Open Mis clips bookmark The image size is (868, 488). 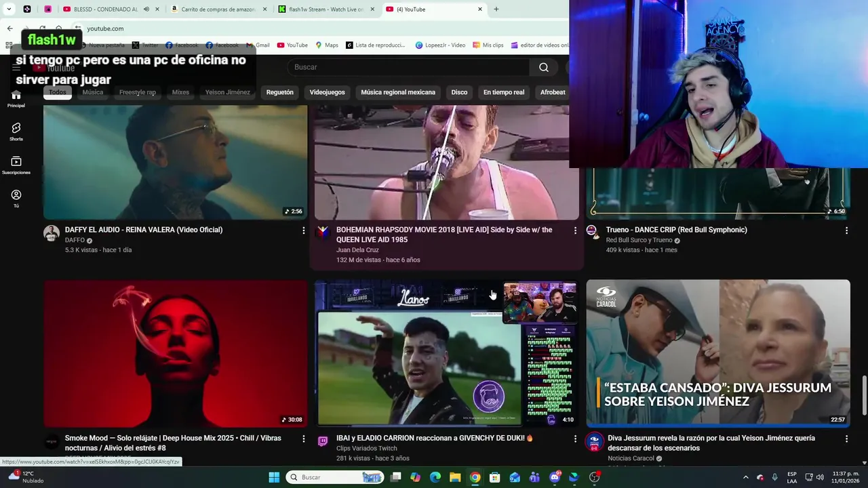tap(488, 45)
